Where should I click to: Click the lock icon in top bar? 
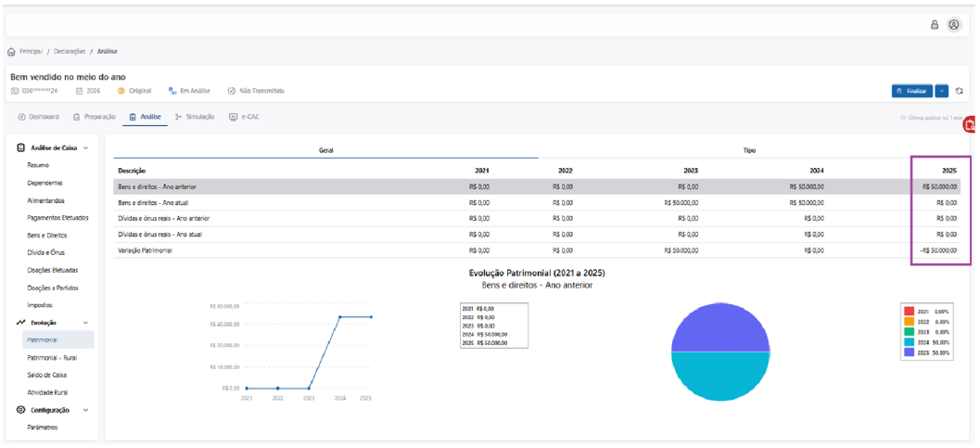pos(935,25)
